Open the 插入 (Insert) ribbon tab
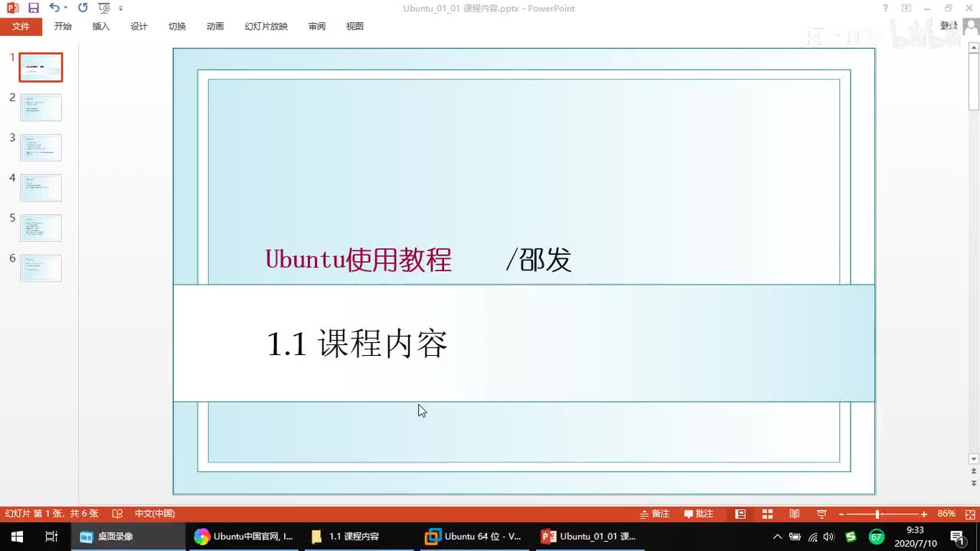This screenshot has height=551, width=980. pos(101,26)
